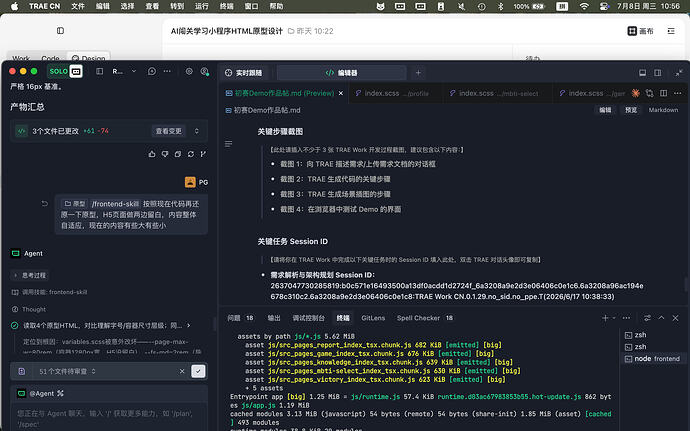Viewport: 690px width, 431px height.
Task: Open terminal panel more actions dots
Action: (x=627, y=318)
